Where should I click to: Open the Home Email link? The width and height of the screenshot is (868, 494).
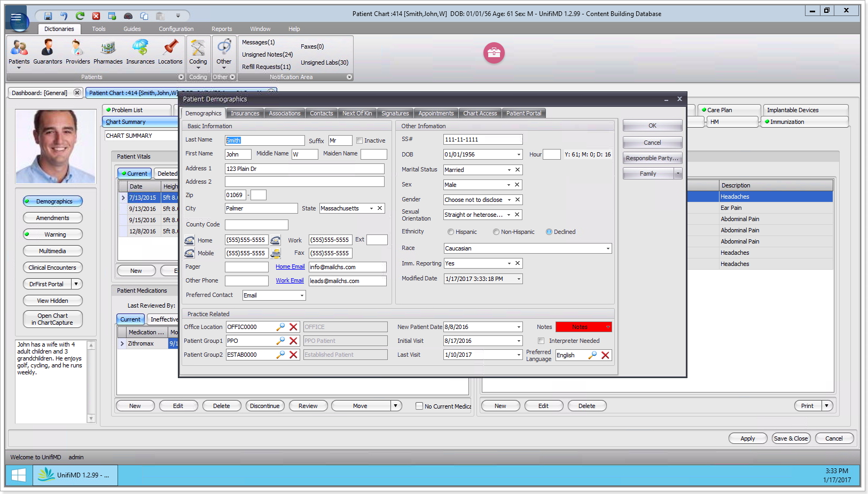point(290,266)
